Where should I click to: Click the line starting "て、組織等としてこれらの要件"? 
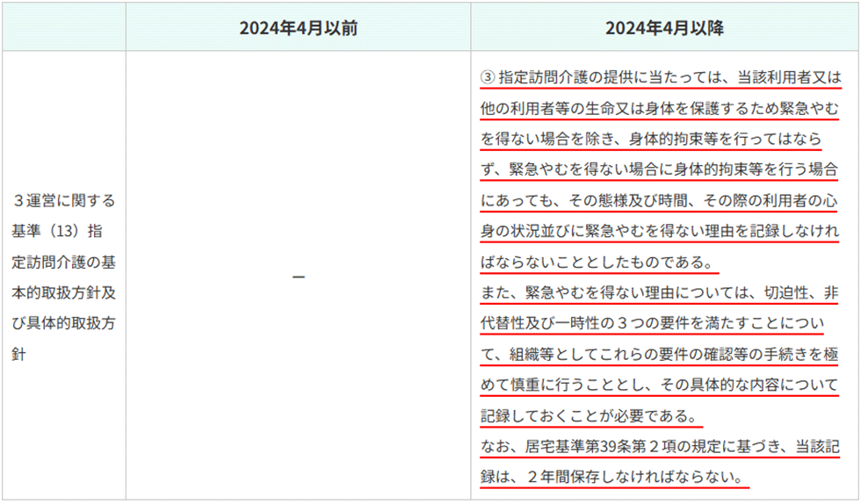tap(660, 354)
